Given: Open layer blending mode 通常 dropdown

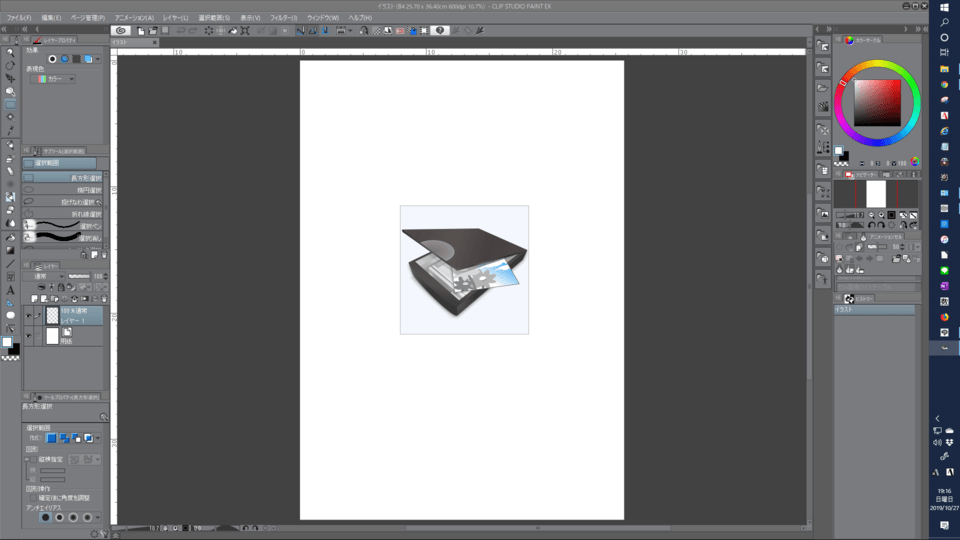Looking at the screenshot, I should [x=45, y=276].
